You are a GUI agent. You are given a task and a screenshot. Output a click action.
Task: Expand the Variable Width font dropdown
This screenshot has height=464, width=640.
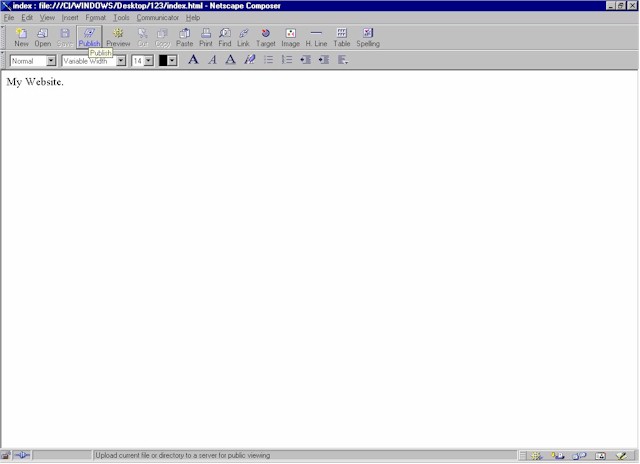pyautogui.click(x=121, y=61)
